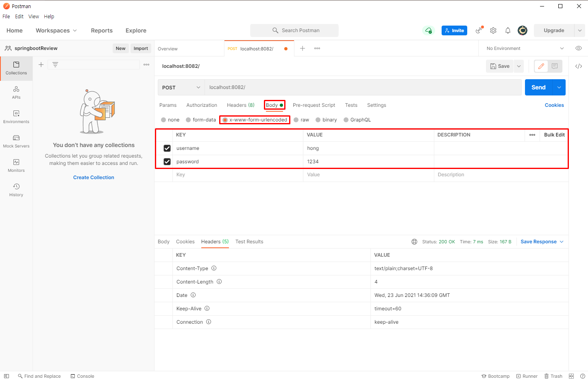Show info for Content-Type header
This screenshot has height=381, width=588.
(x=214, y=268)
